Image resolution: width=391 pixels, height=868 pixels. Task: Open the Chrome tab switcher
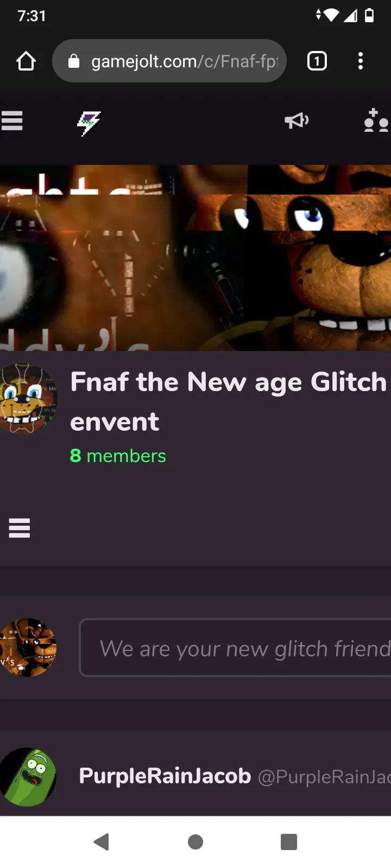[317, 61]
